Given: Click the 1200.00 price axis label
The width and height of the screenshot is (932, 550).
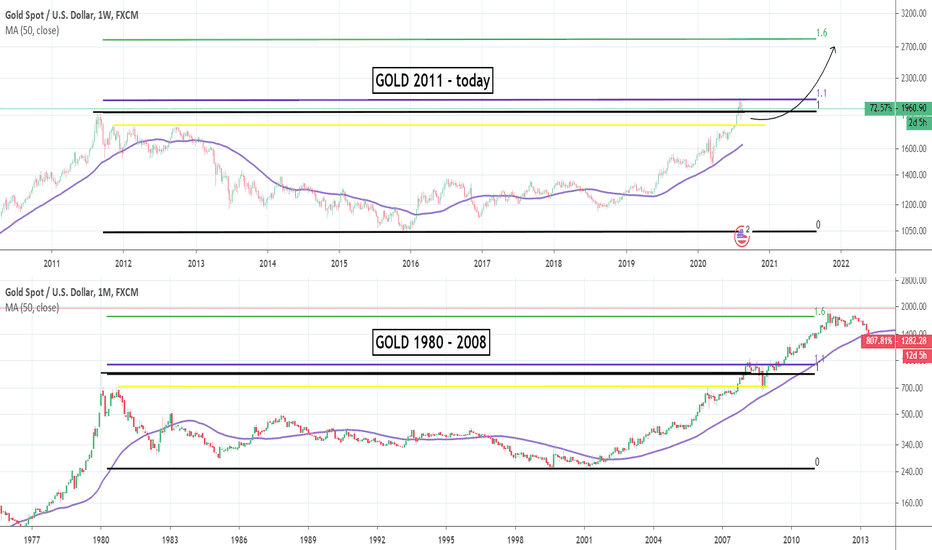Looking at the screenshot, I should (x=913, y=205).
